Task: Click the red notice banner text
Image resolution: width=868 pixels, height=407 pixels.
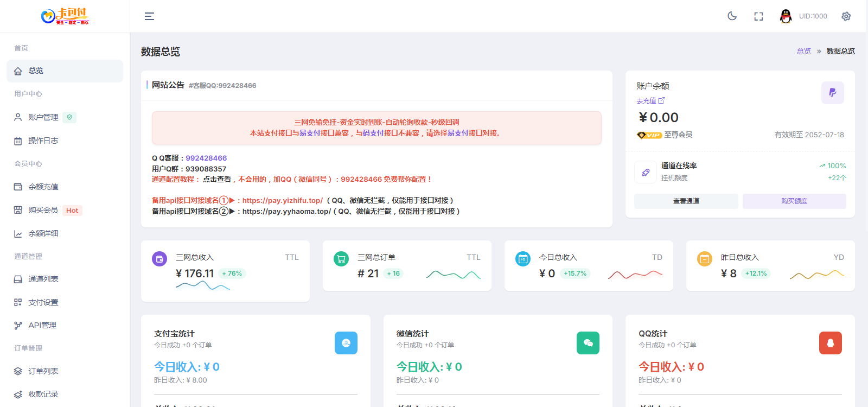Action: coord(376,128)
